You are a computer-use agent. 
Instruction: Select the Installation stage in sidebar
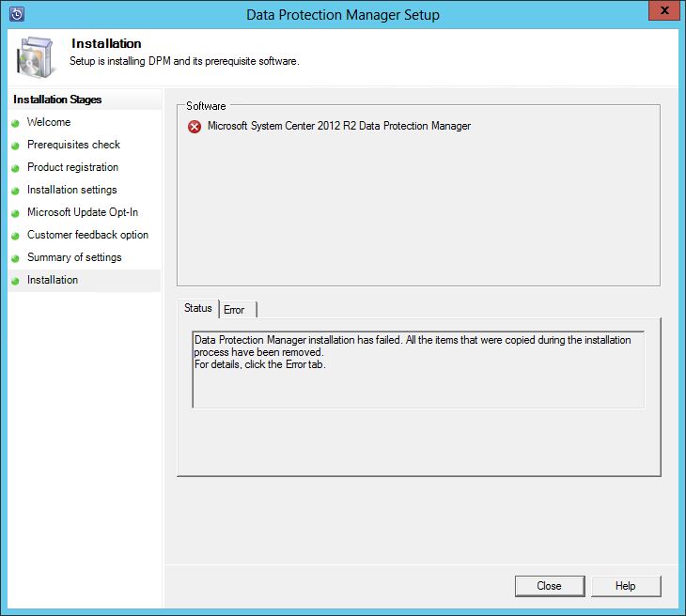pos(53,280)
